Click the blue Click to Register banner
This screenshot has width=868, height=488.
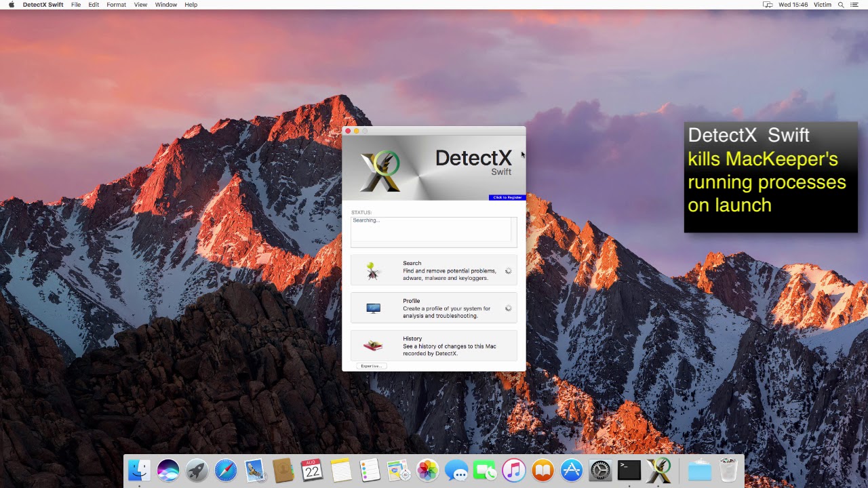[507, 197]
